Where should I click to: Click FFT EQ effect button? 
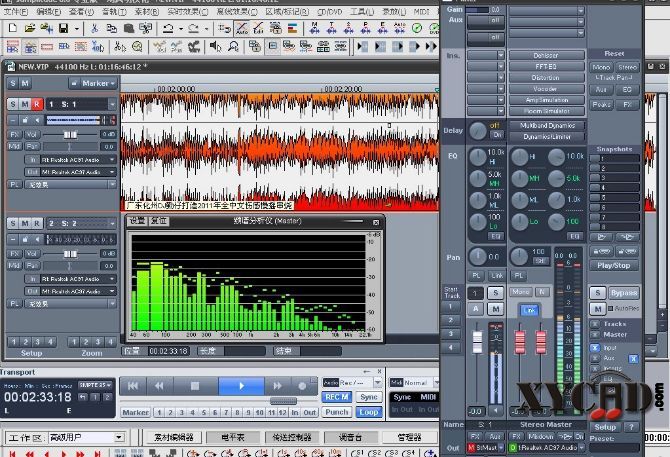(546, 66)
